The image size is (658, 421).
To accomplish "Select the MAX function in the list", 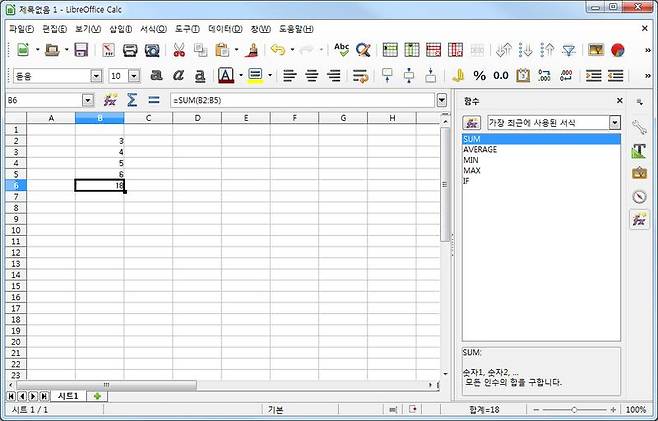I will coord(472,171).
